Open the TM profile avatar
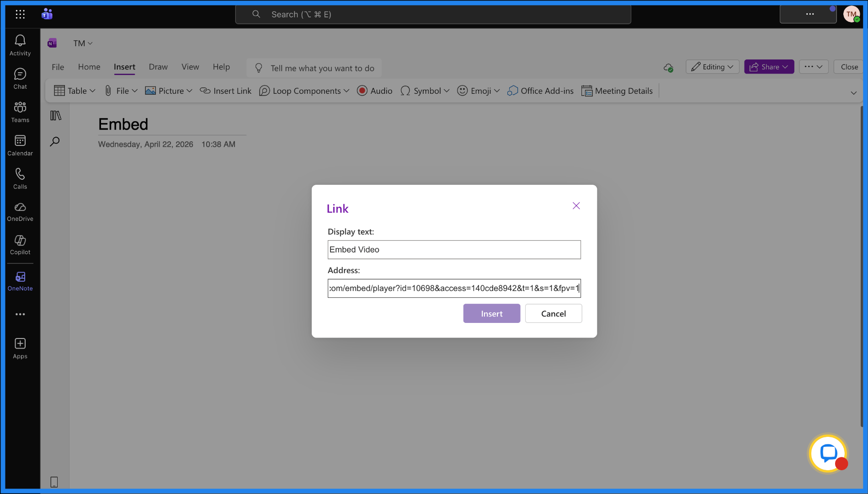868x494 pixels. pos(851,14)
